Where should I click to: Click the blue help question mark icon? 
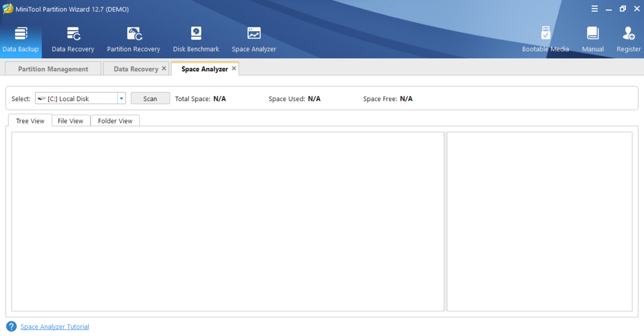click(11, 326)
